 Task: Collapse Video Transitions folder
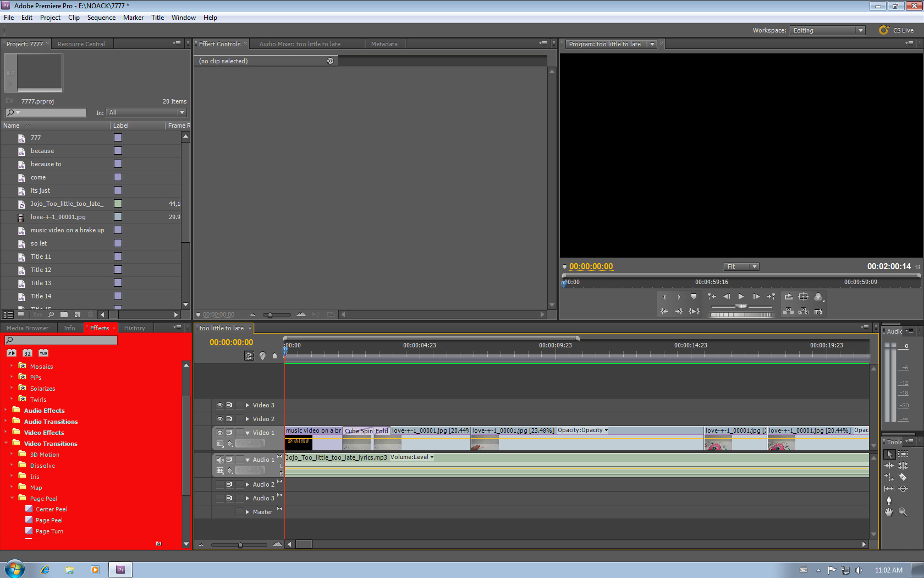point(5,443)
